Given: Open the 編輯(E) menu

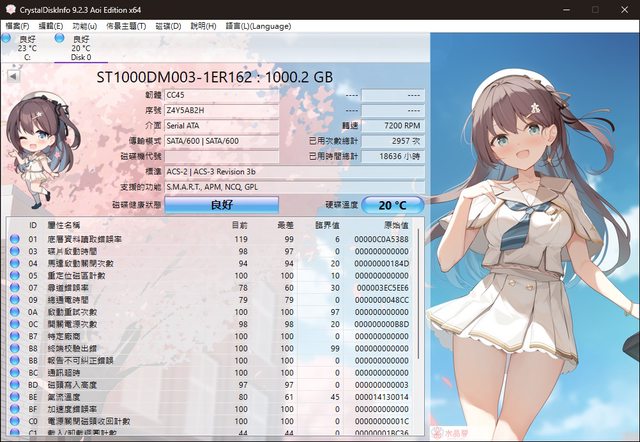Looking at the screenshot, I should [52, 25].
